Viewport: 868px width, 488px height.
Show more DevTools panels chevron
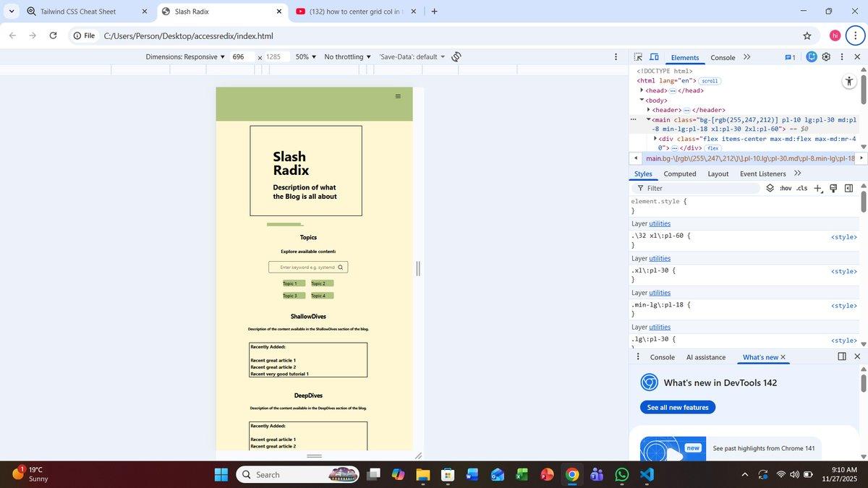pos(747,57)
